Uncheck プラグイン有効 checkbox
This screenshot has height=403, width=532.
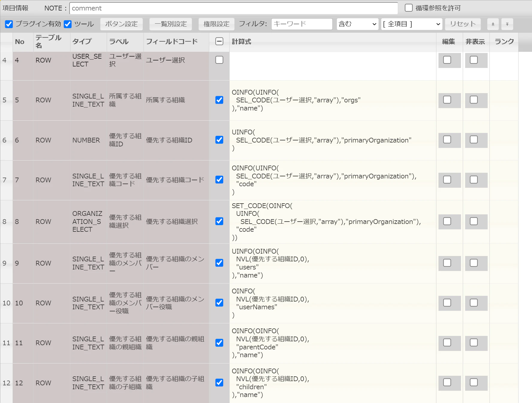point(9,24)
